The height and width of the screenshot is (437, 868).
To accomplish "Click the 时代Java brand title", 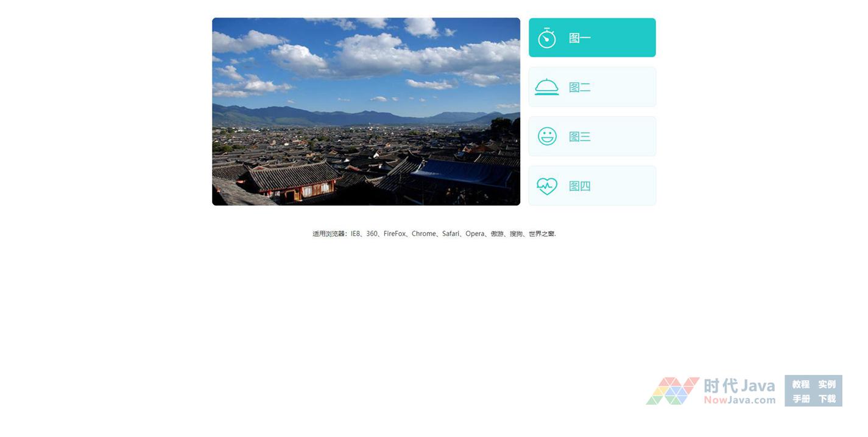I will pyautogui.click(x=739, y=386).
